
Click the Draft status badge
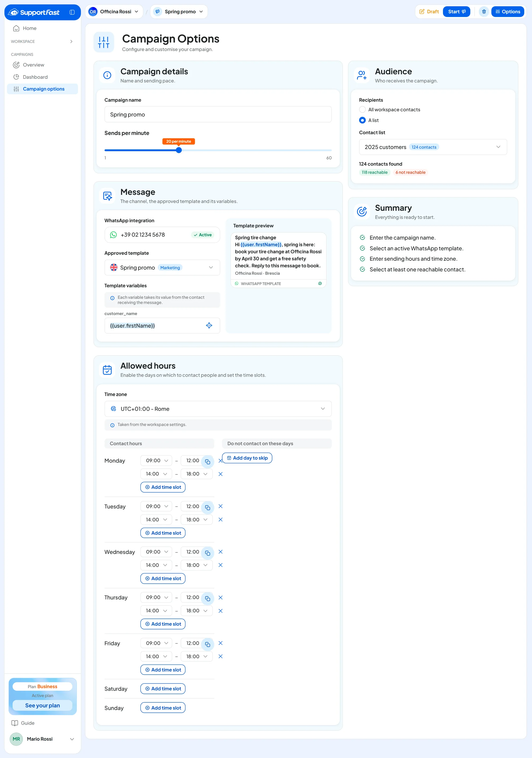429,11
